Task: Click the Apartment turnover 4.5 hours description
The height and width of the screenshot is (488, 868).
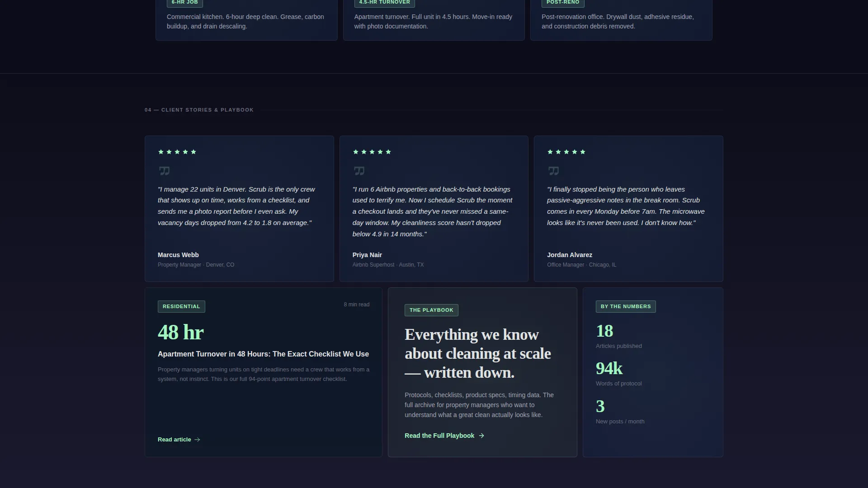Action: [x=433, y=21]
